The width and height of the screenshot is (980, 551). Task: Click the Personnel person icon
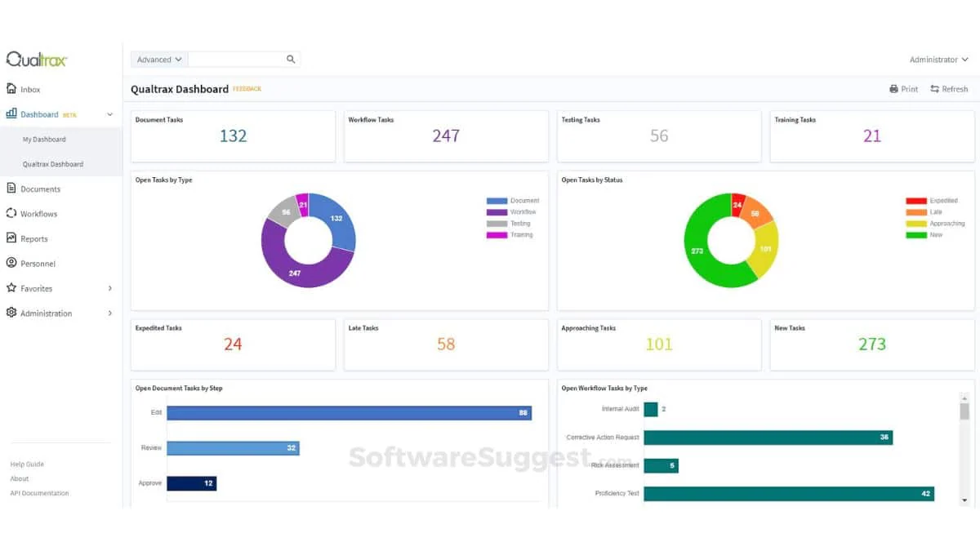click(x=11, y=263)
